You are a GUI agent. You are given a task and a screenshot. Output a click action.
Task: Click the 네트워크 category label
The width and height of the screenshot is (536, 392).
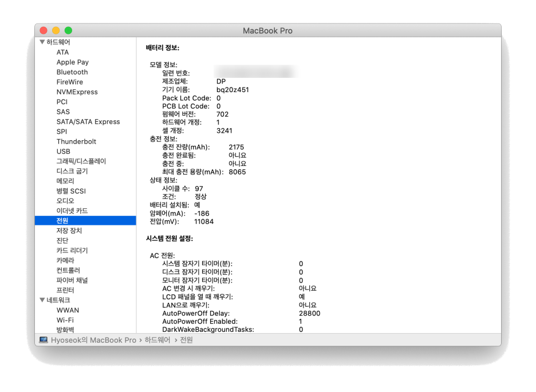(x=58, y=300)
